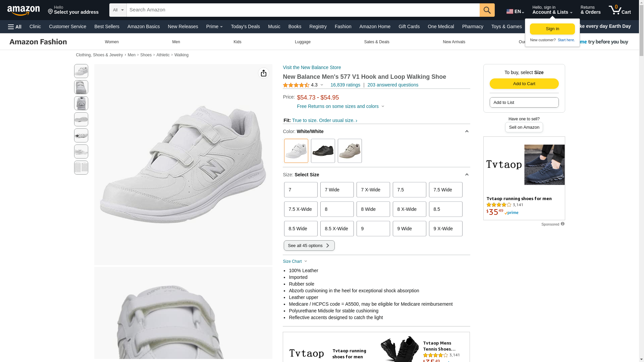Image resolution: width=644 pixels, height=362 pixels.
Task: Click the sponsored ad info icon
Action: tap(562, 224)
